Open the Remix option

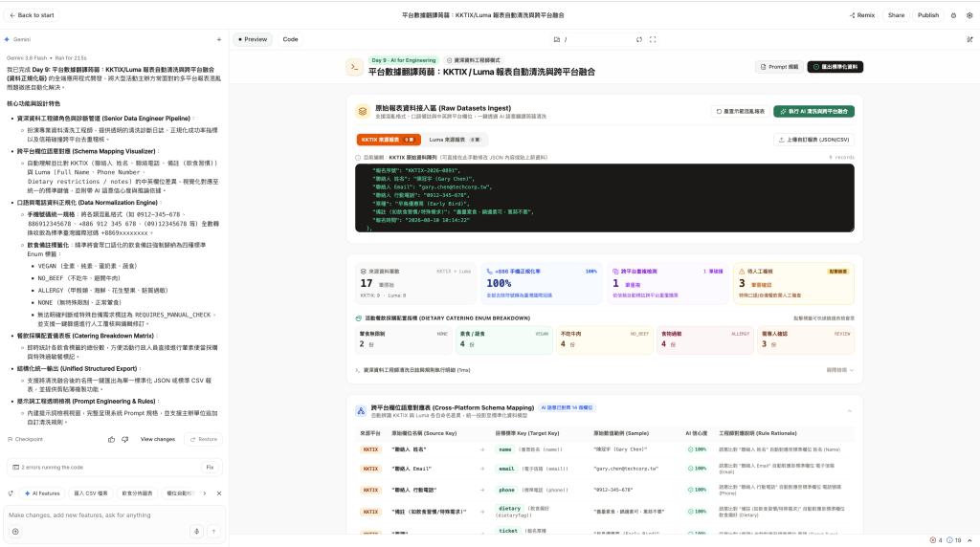(x=862, y=15)
